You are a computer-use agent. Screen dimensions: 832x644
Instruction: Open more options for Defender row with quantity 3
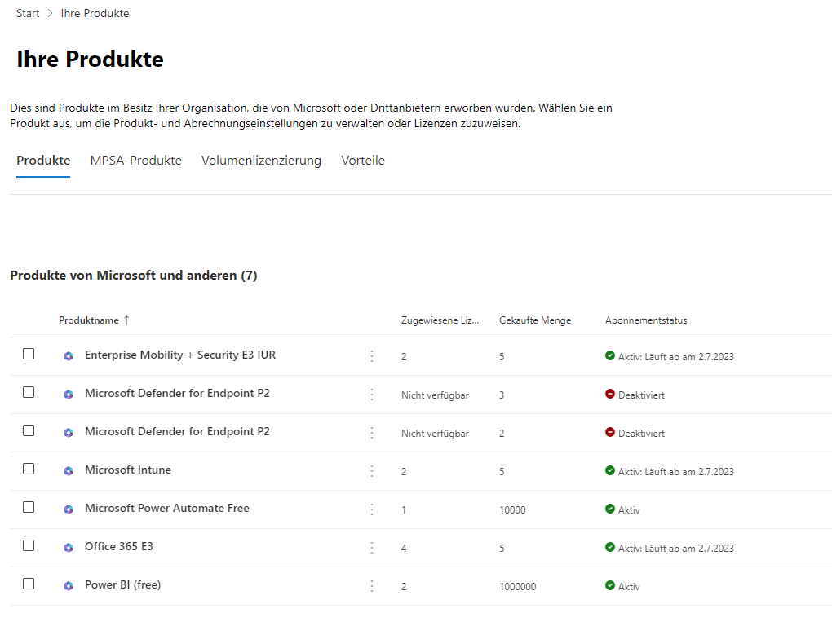pos(372,395)
